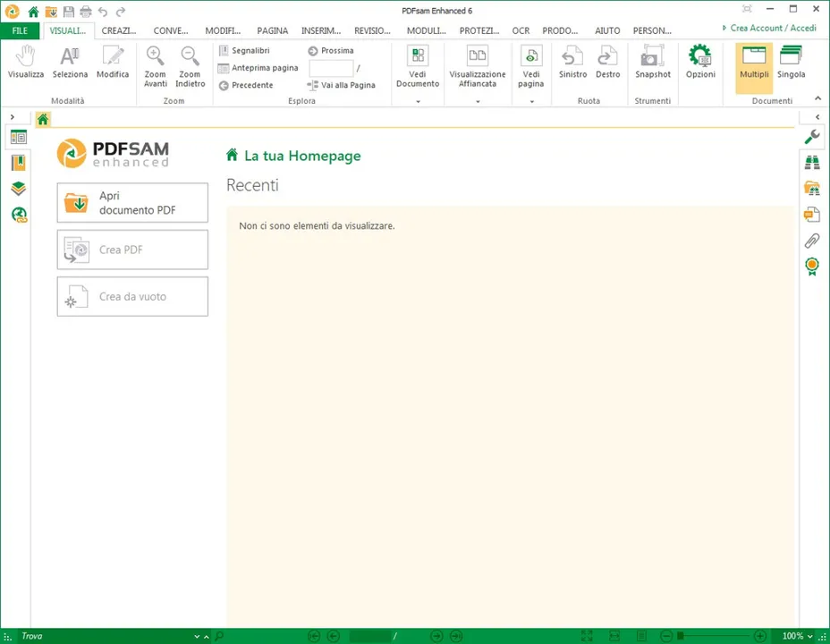Open signatures ribbon-badge panel
The height and width of the screenshot is (644, 830).
[x=812, y=266]
